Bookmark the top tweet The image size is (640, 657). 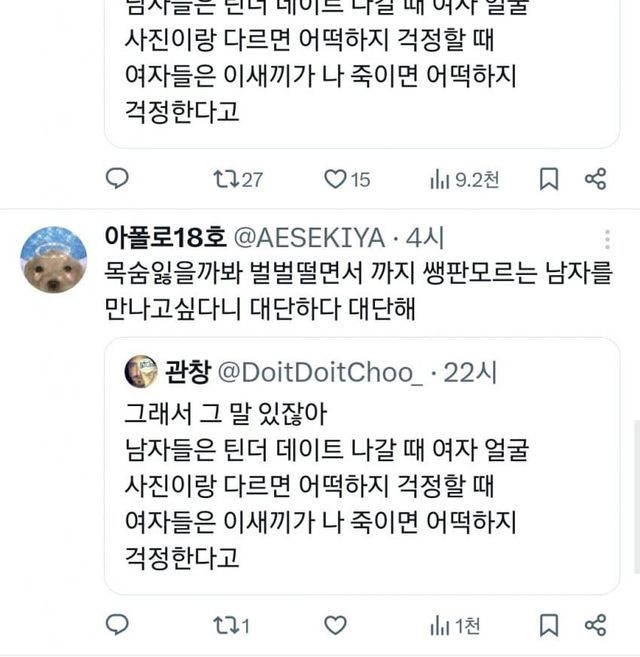(548, 179)
